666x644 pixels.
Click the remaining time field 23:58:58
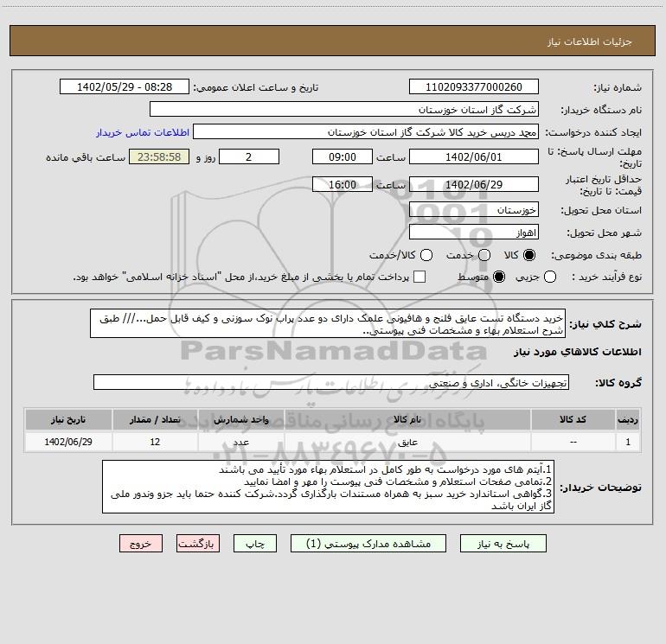[159, 157]
